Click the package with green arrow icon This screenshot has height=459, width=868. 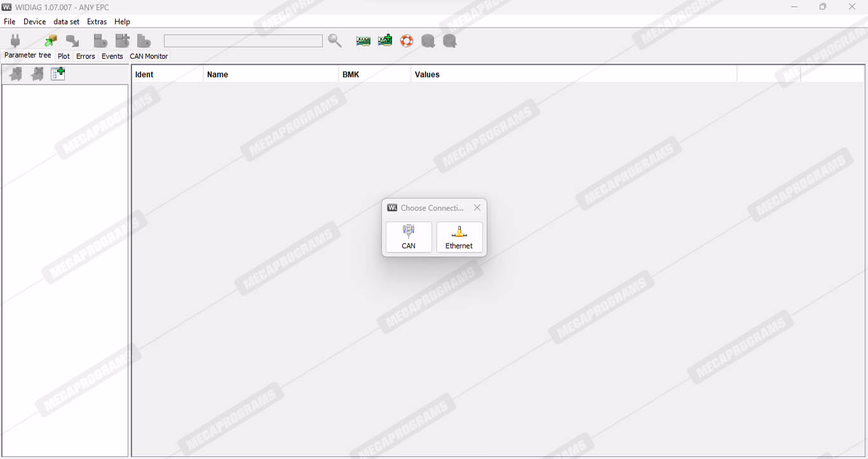[51, 41]
